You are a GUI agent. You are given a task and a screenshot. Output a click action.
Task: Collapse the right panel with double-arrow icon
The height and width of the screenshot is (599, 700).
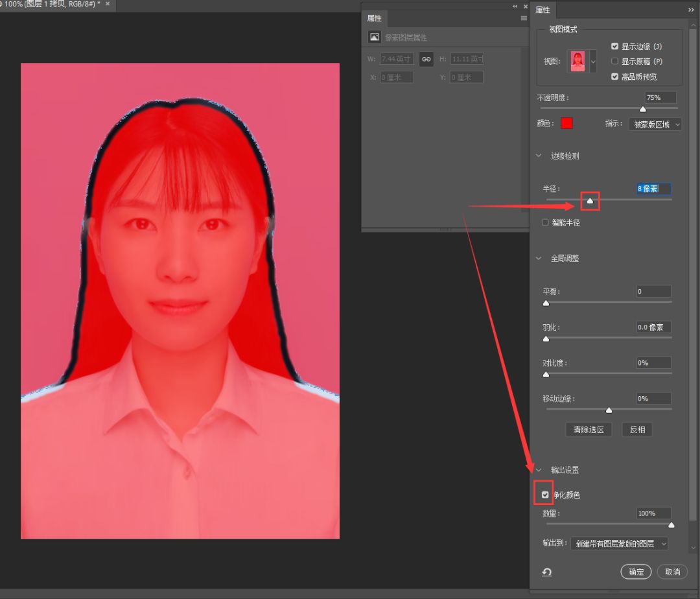(x=691, y=10)
